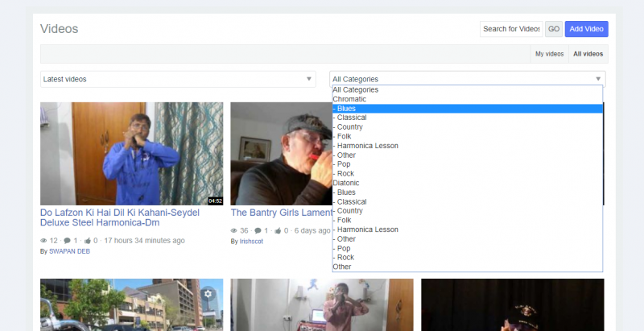Choose Pop under Diatonic
This screenshot has width=644, height=331.
click(x=468, y=249)
